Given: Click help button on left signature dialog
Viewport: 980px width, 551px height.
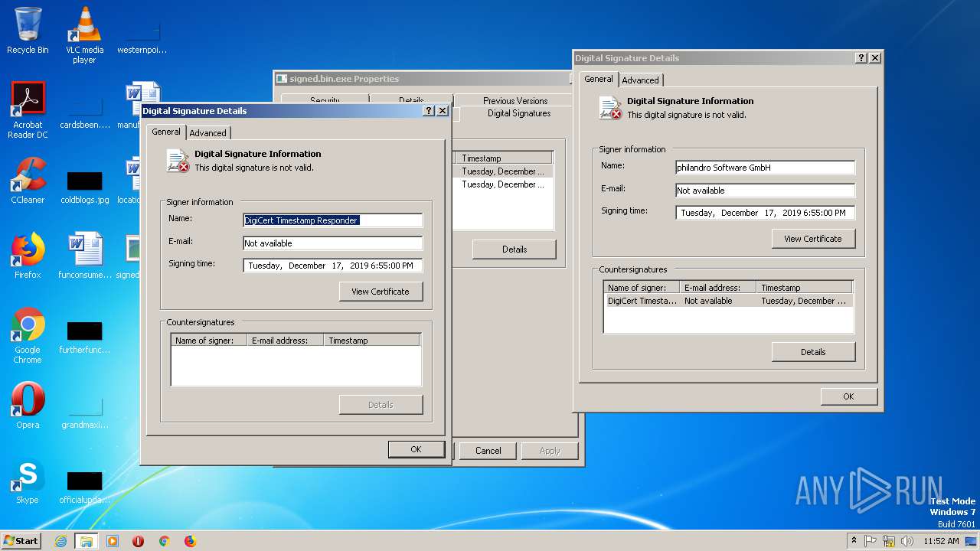Looking at the screenshot, I should (429, 111).
